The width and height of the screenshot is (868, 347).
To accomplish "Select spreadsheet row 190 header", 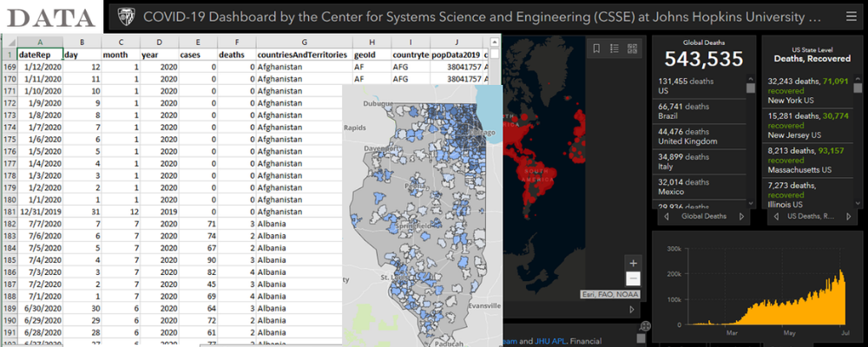I will [x=9, y=320].
